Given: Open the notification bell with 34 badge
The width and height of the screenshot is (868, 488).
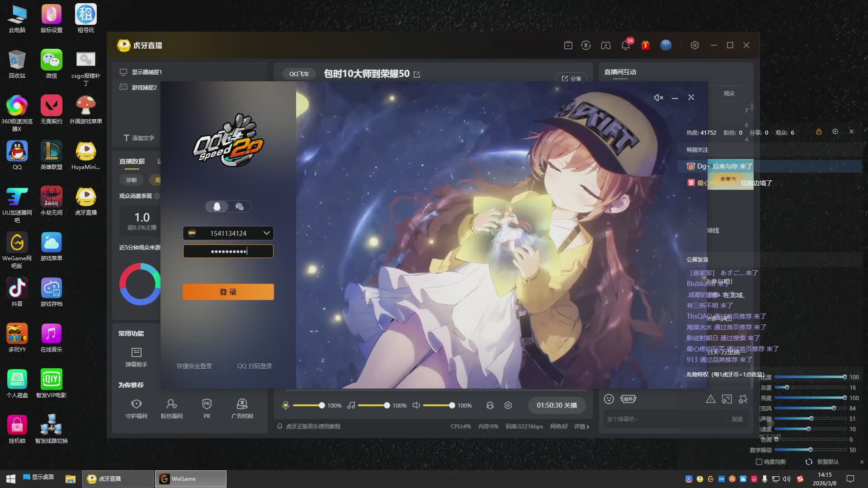Looking at the screenshot, I should [x=626, y=45].
